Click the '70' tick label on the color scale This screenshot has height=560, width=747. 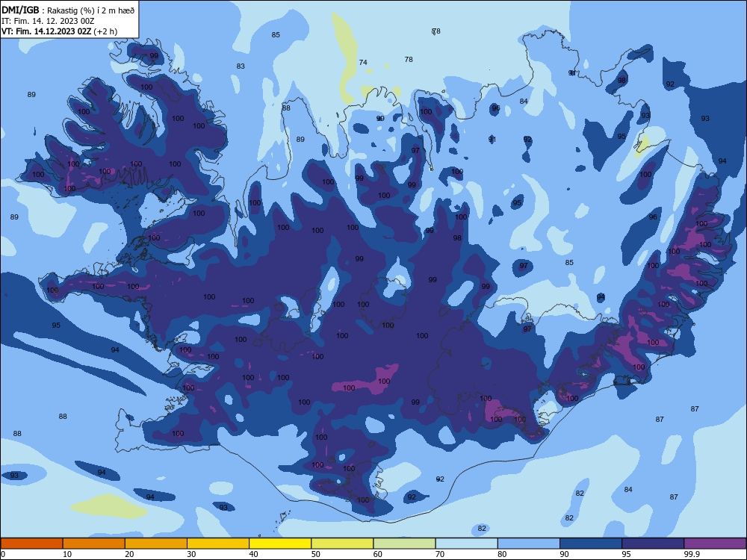click(440, 554)
